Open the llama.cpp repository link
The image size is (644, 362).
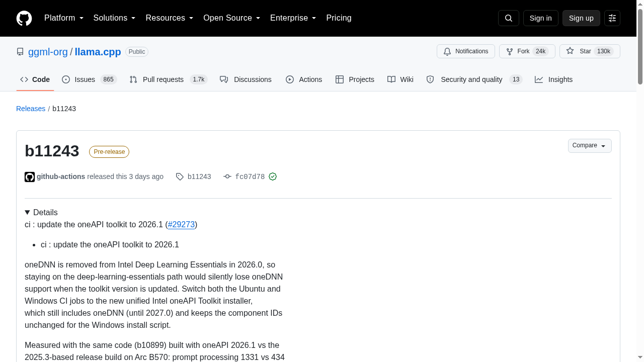(x=98, y=52)
